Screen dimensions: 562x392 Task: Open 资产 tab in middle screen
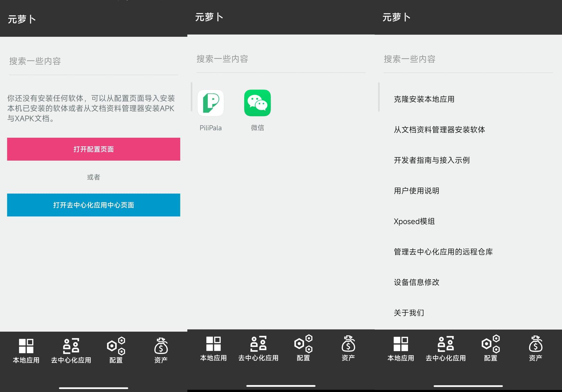point(348,349)
